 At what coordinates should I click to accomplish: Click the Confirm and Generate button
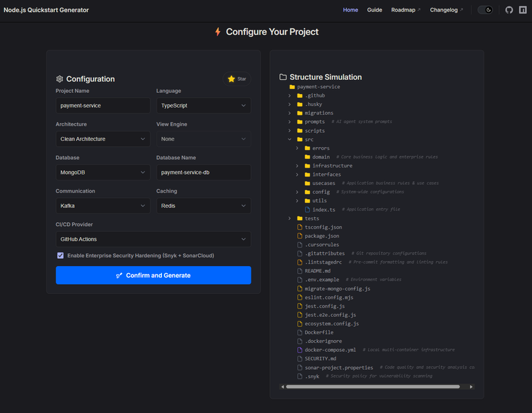pos(153,275)
